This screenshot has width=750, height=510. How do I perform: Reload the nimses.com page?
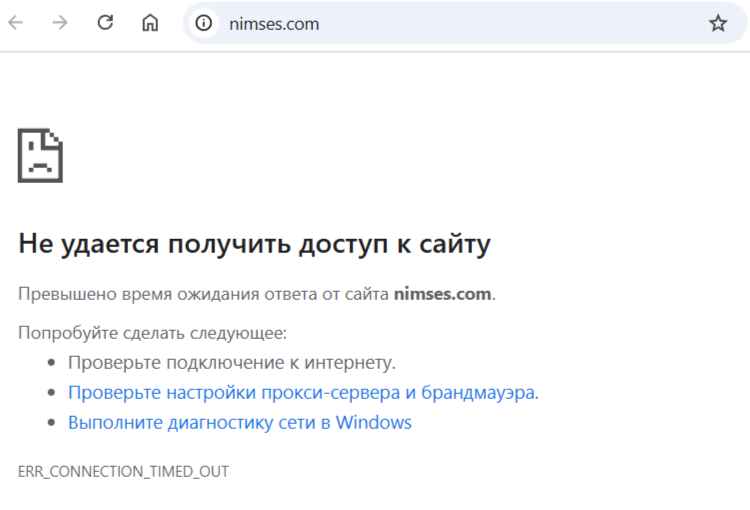pyautogui.click(x=105, y=22)
